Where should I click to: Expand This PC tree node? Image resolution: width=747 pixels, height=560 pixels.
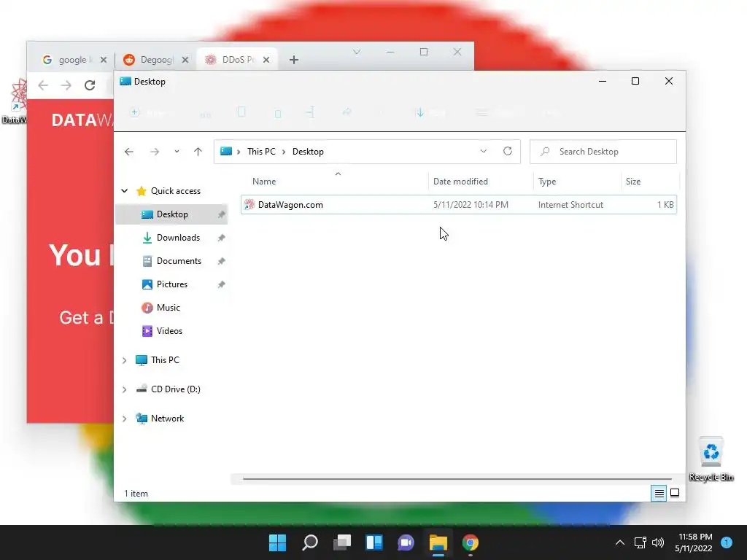click(x=124, y=360)
